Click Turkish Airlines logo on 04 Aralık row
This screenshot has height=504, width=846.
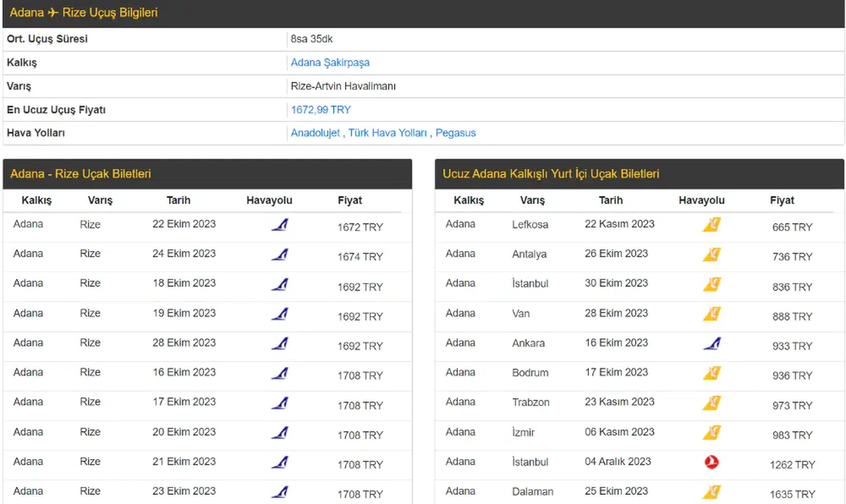tap(711, 462)
